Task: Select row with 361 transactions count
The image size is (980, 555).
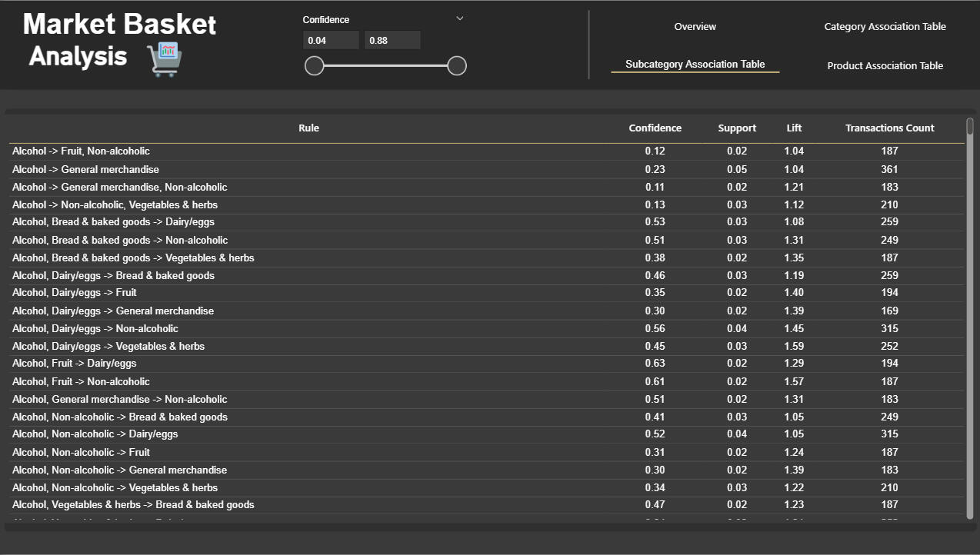Action: 889,169
